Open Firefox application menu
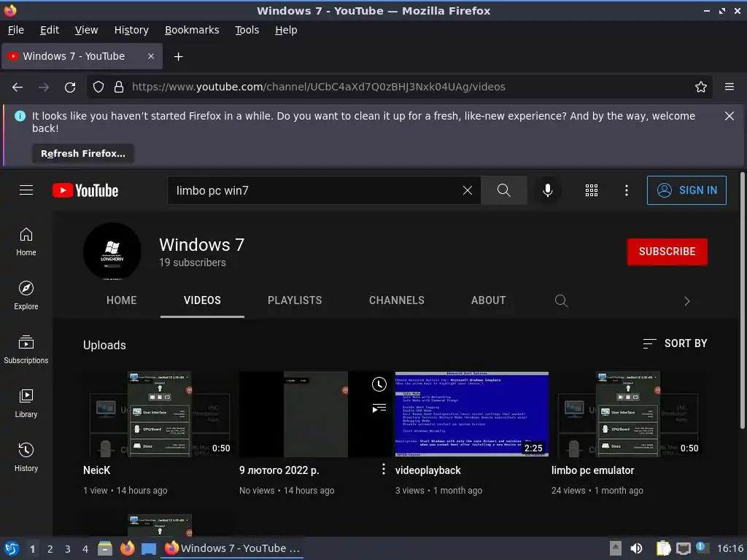The image size is (747, 560). coord(729,87)
